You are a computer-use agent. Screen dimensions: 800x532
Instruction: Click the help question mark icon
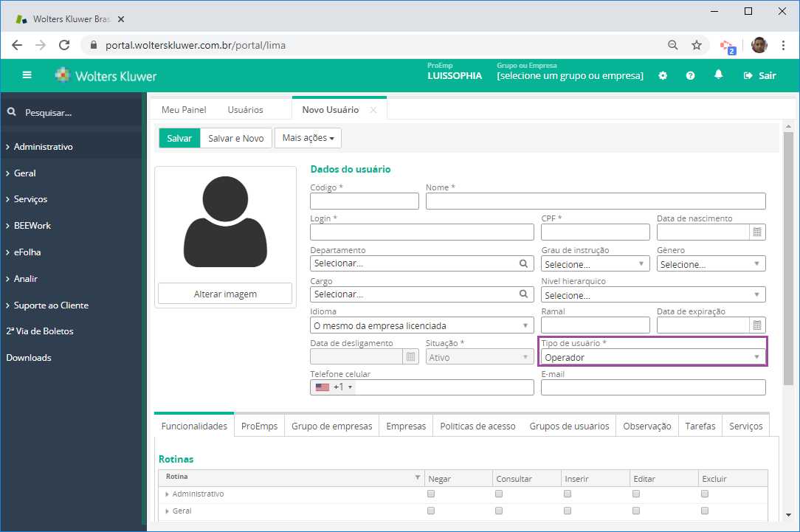(690, 75)
